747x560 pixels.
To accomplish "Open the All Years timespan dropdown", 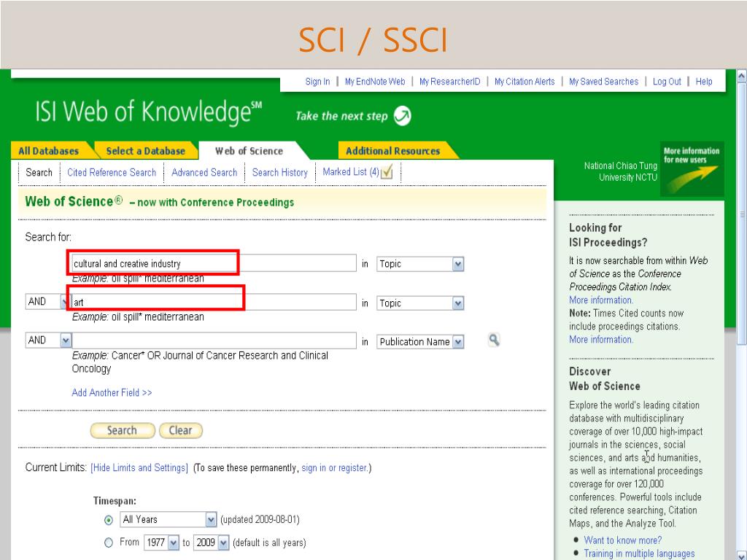I will (x=211, y=519).
